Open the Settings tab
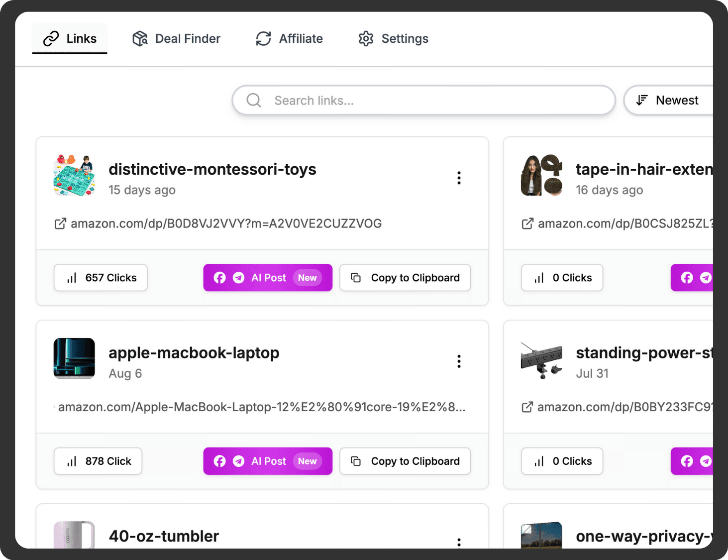 click(393, 39)
